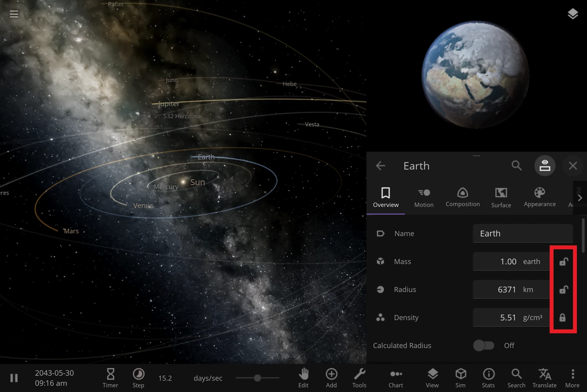Toggle the Density lock
The image size is (587, 392).
[562, 318]
